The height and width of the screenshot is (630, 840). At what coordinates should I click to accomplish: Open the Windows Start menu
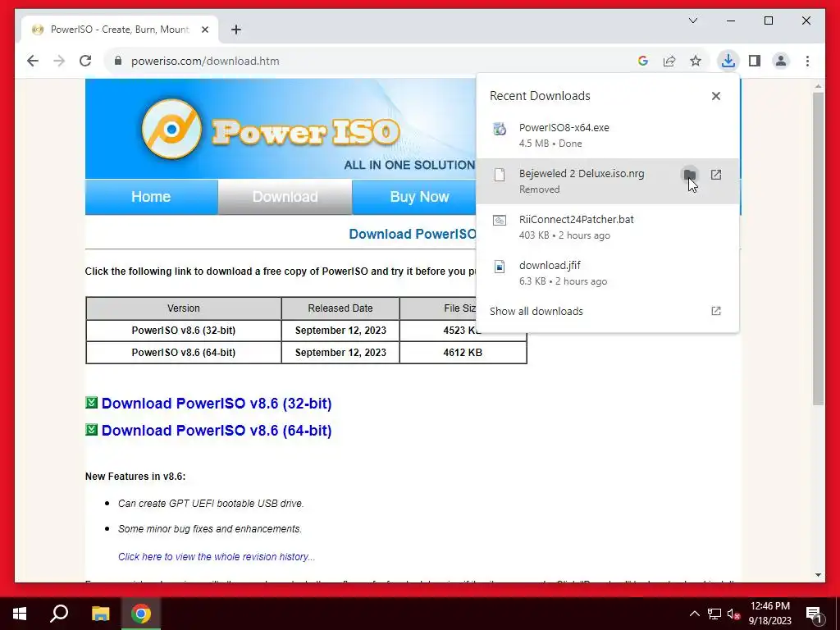tap(20, 614)
